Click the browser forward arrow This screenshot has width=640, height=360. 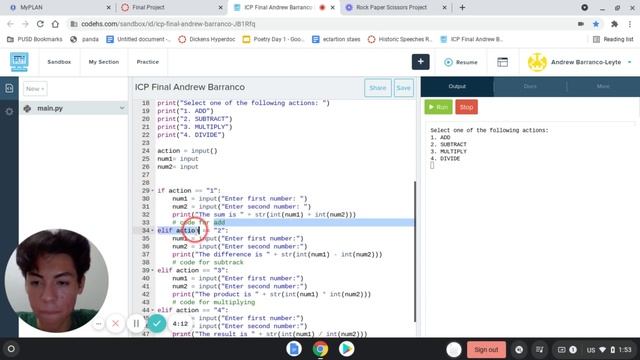25,24
